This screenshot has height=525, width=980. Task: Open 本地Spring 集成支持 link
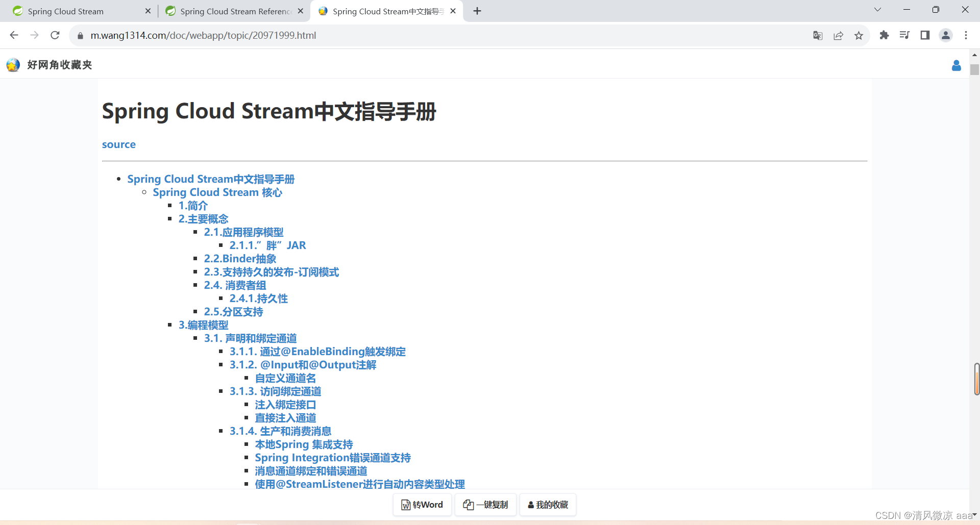(304, 444)
